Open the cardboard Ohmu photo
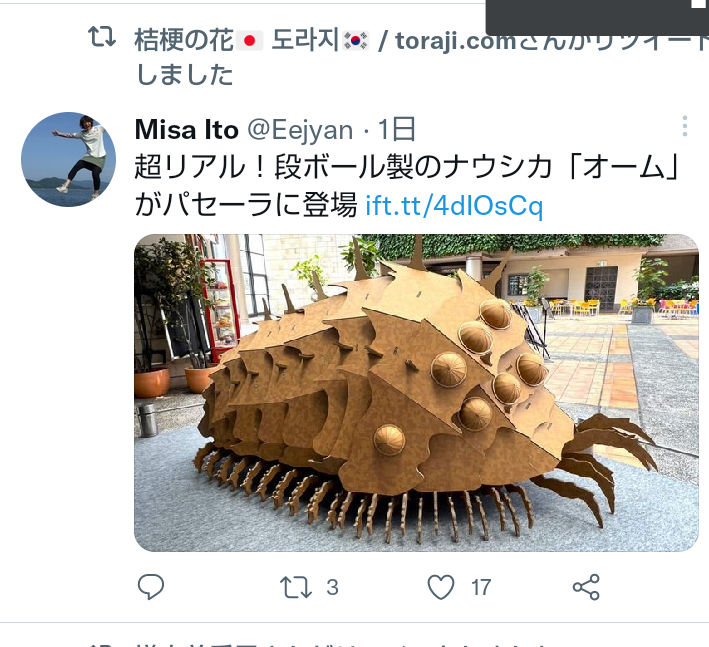The image size is (709, 647). click(x=416, y=392)
